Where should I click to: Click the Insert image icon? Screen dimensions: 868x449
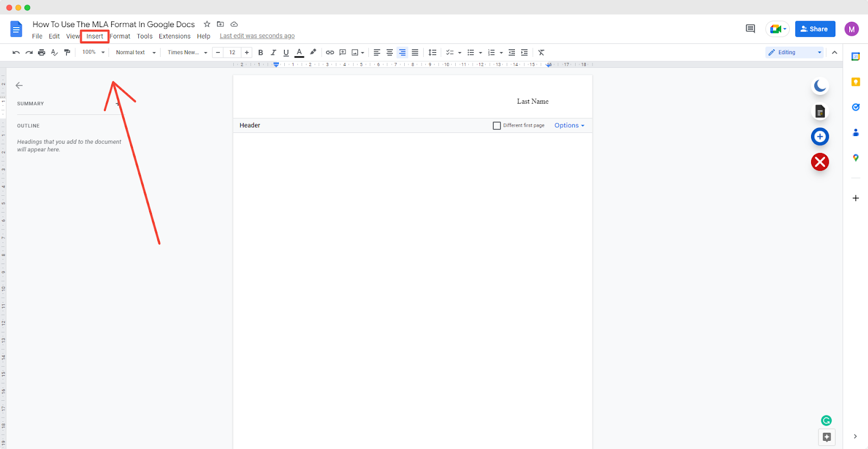click(x=355, y=53)
